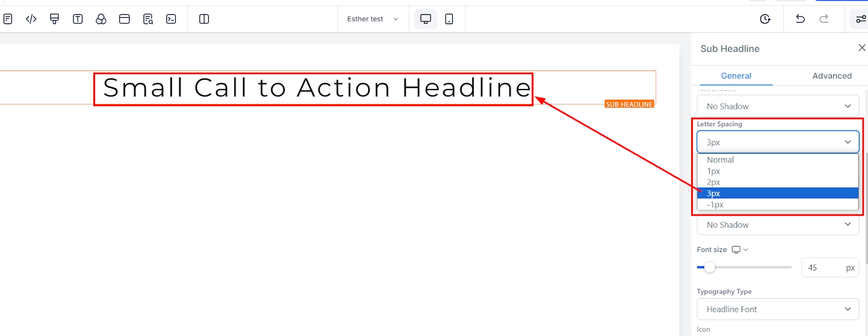The image size is (868, 336).
Task: Open the Esther test page dropdown
Action: [x=373, y=19]
